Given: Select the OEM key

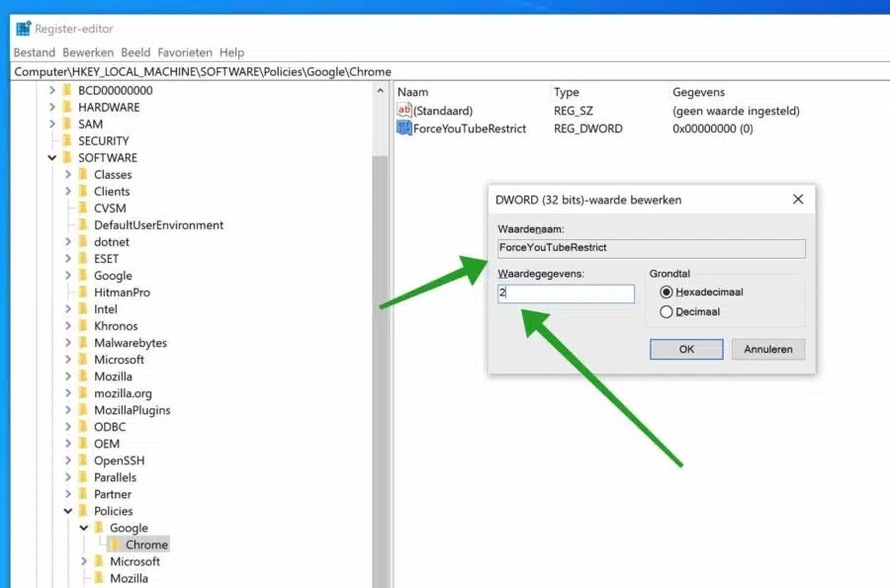Looking at the screenshot, I should click(x=107, y=444).
